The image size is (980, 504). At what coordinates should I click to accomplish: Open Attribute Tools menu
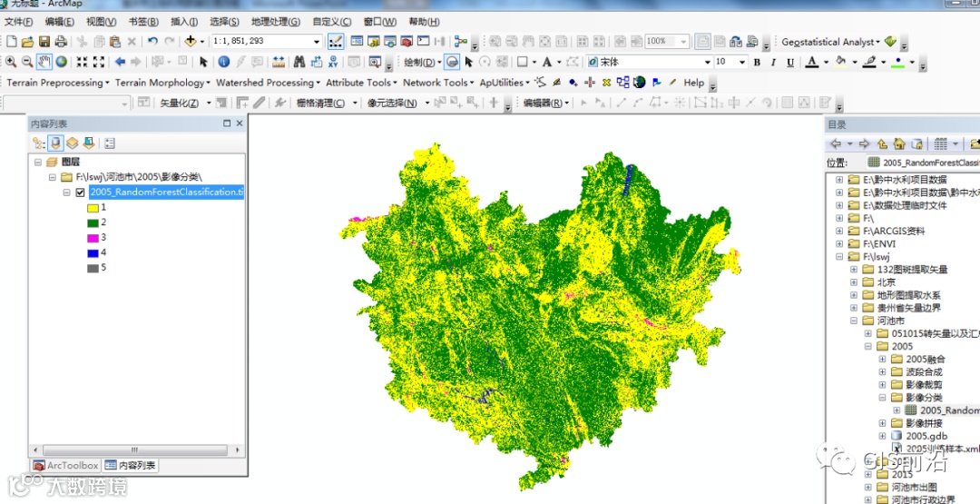361,83
